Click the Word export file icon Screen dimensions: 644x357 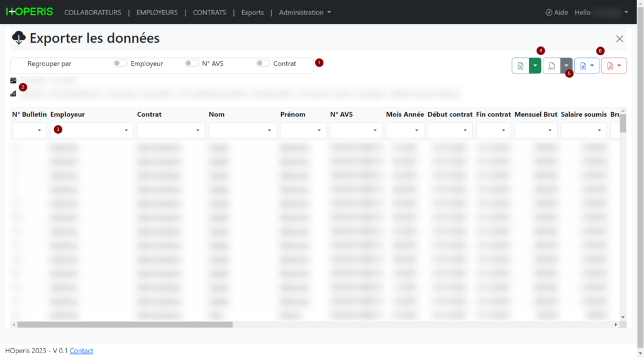[x=583, y=66]
